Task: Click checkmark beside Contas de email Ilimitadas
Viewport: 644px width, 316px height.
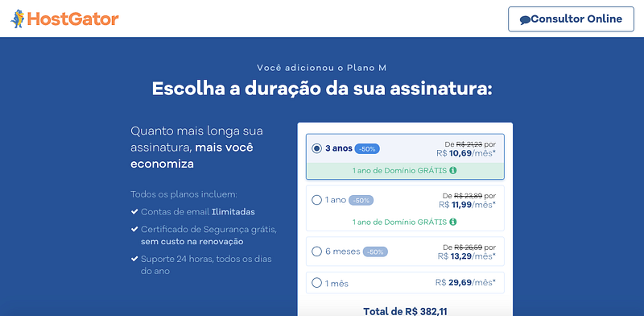Action: 134,212
